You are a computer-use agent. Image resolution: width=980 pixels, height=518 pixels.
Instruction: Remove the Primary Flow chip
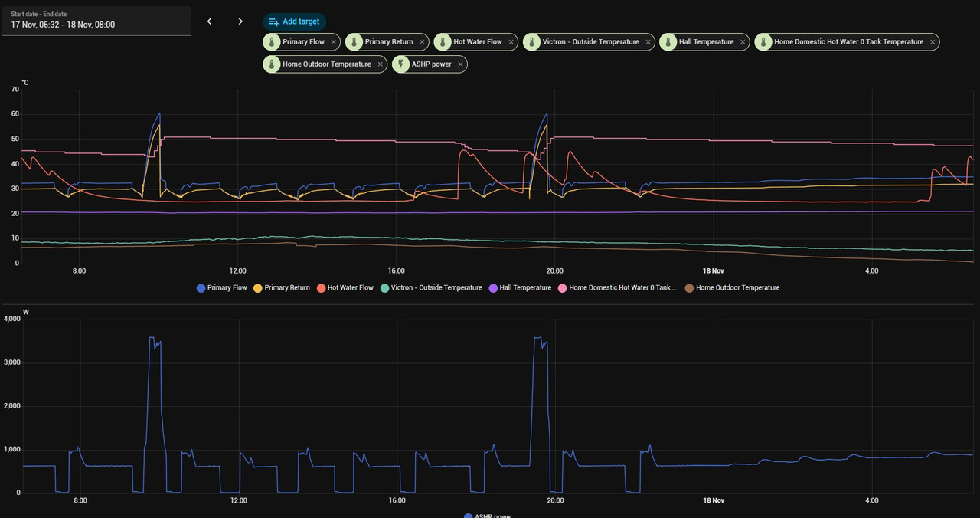click(333, 42)
